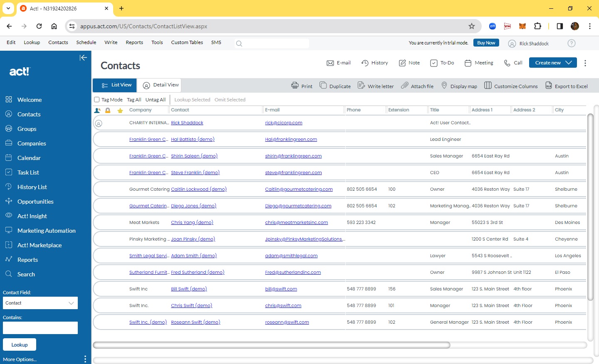Image resolution: width=599 pixels, height=364 pixels.
Task: Open the Schedule menu
Action: 86,42
